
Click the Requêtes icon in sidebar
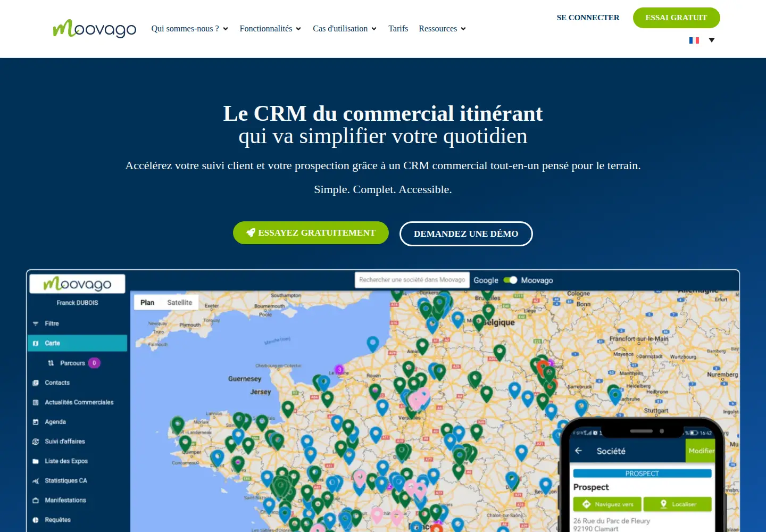point(36,520)
